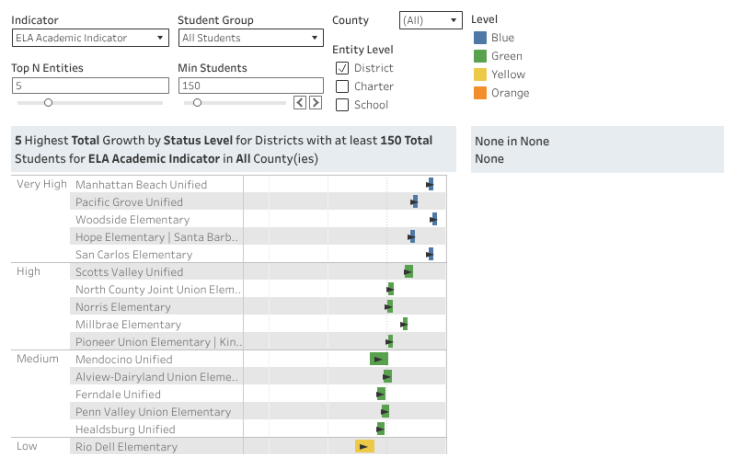The image size is (736, 454).
Task: Click Millbrae Elementary green bar marker
Action: click(x=404, y=324)
